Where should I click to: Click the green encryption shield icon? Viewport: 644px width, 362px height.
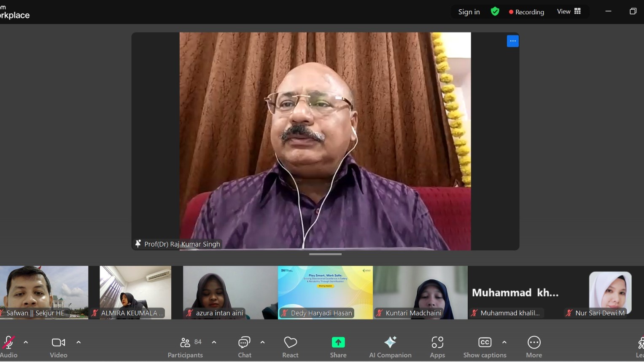point(495,11)
